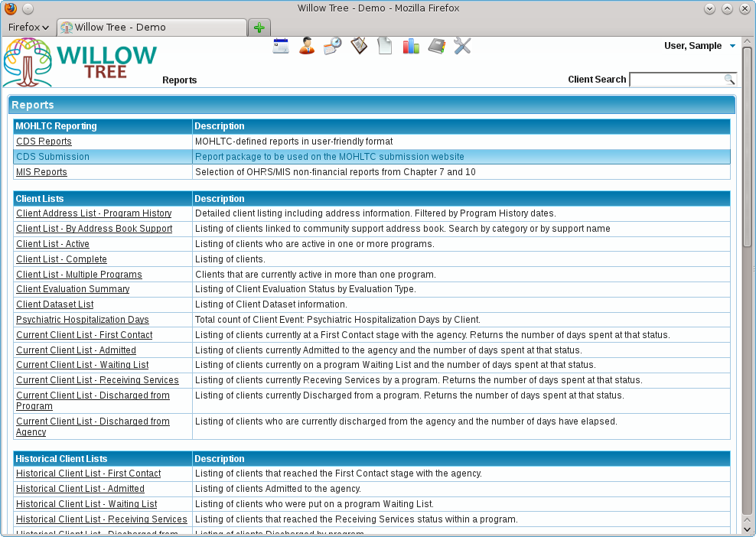The height and width of the screenshot is (537, 756).
Task: Open the blank document icon
Action: pyautogui.click(x=385, y=46)
